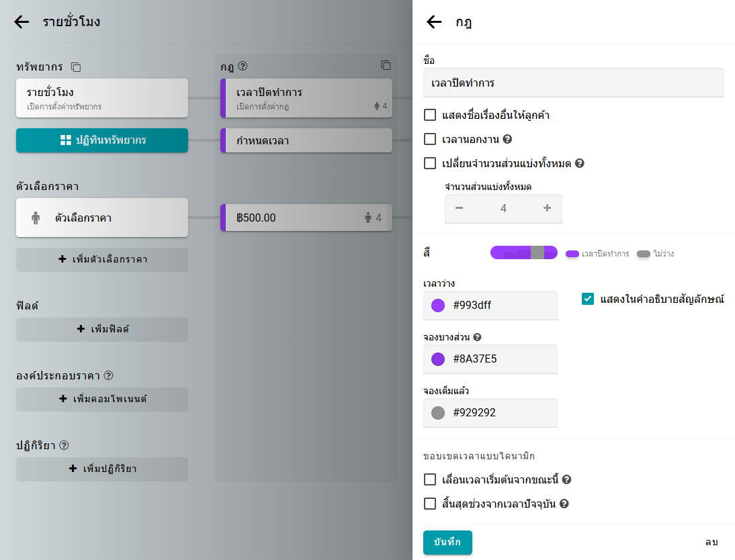
Task: Click help icon next to จองบางส่วน
Action: tap(477, 337)
